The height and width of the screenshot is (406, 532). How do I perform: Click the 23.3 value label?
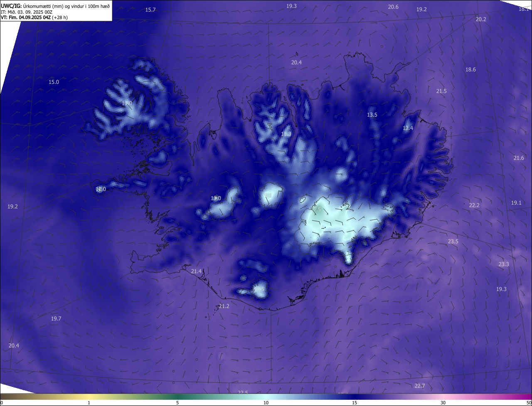tap(503, 264)
